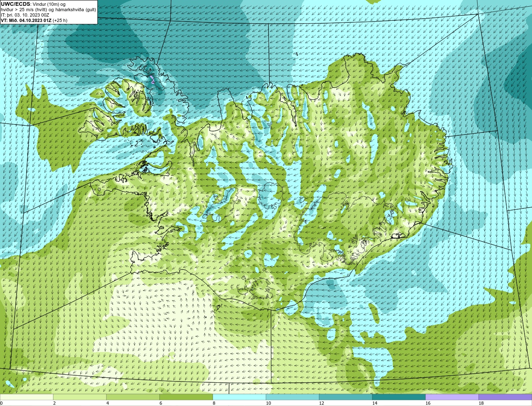The image size is (532, 406).
Task: Select the pale cyan 8–10 m/s legend swatch
Action: [x=239, y=397]
